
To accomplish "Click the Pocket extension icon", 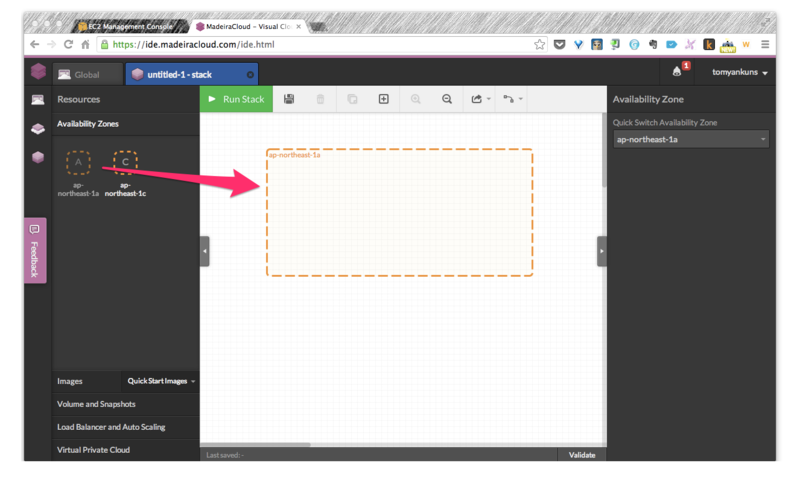I will point(559,44).
